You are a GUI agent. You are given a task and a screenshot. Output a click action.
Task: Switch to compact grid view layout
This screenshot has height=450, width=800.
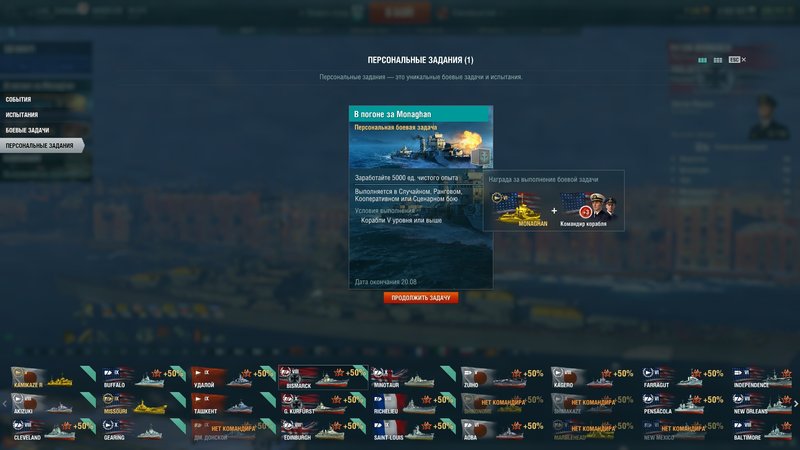click(718, 60)
